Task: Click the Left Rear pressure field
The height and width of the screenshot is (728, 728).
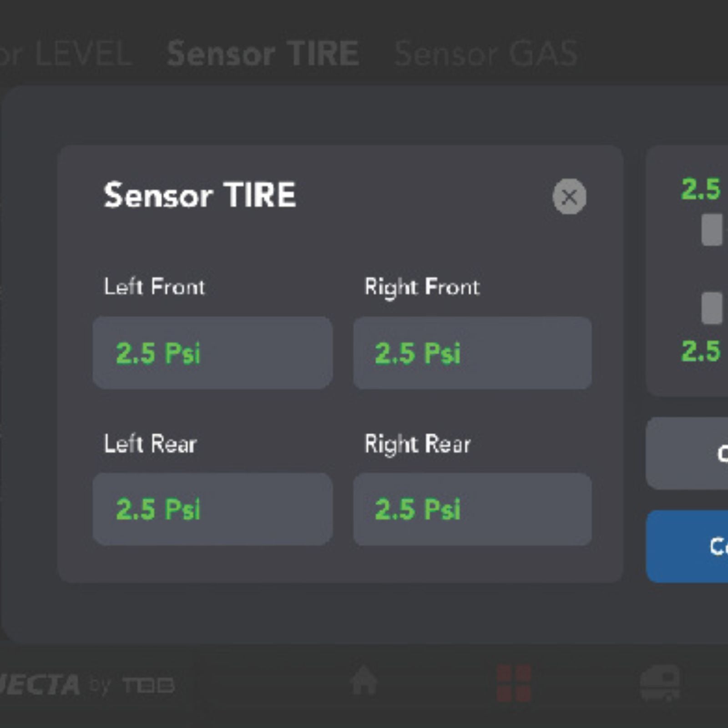Action: [x=212, y=509]
